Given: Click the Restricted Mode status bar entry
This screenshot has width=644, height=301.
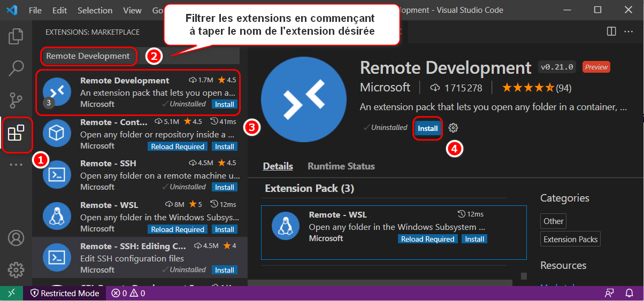Looking at the screenshot, I should pos(65,293).
